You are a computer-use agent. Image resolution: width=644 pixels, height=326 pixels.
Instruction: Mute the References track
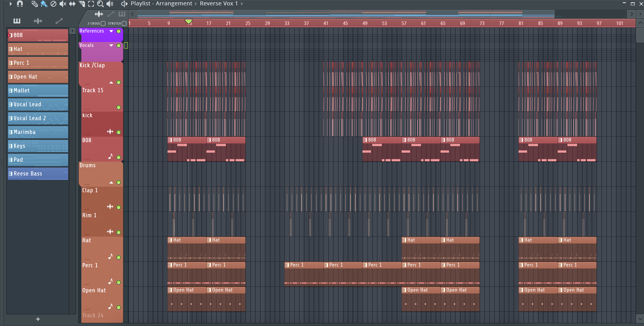click(119, 31)
